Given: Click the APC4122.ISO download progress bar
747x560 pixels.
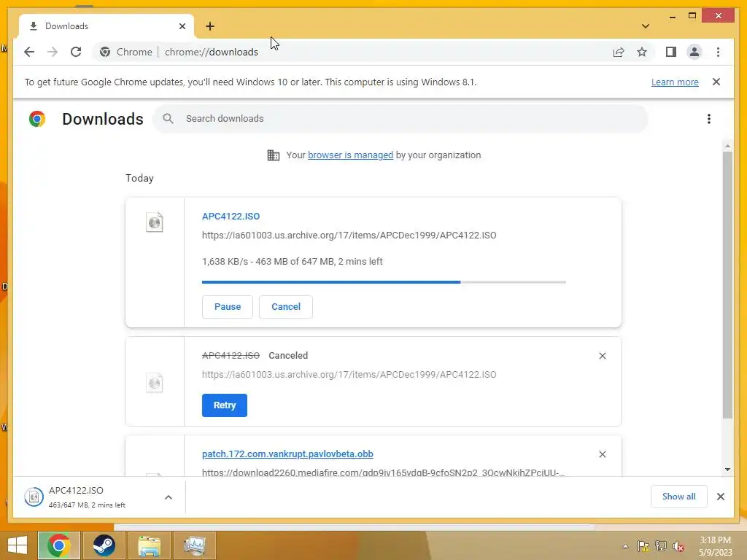Looking at the screenshot, I should point(384,282).
